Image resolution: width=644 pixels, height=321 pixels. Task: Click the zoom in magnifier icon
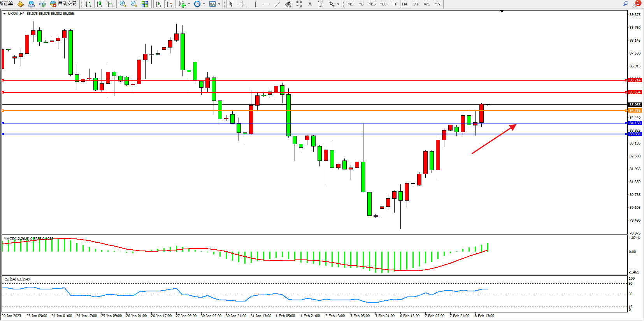coord(123,4)
